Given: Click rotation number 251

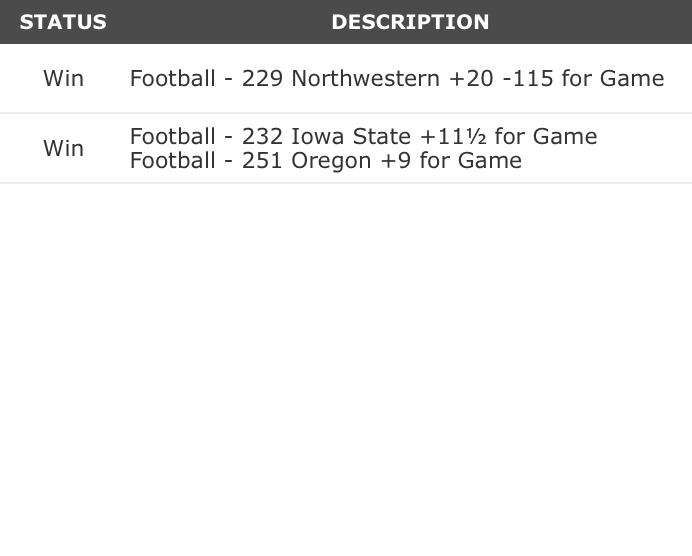Looking at the screenshot, I should pyautogui.click(x=262, y=160).
